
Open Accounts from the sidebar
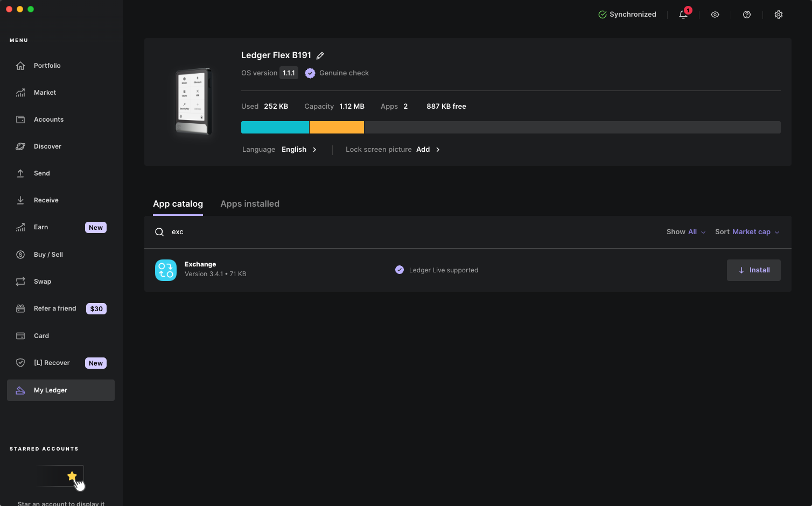pos(48,119)
